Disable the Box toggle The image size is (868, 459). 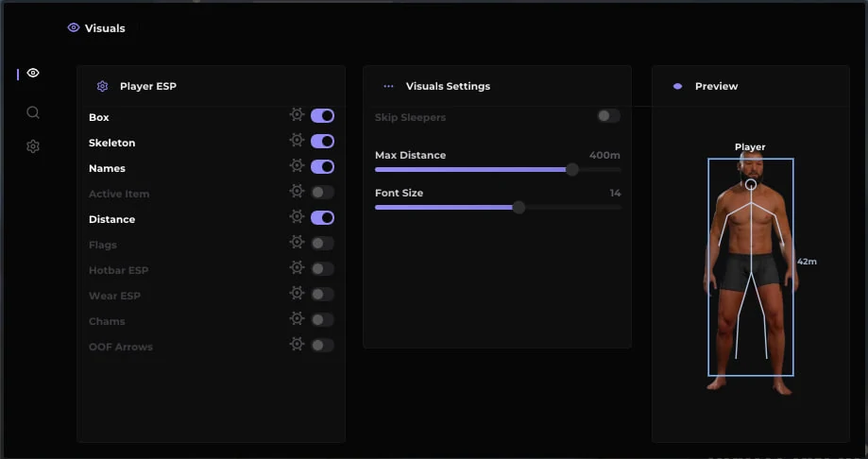click(x=322, y=116)
